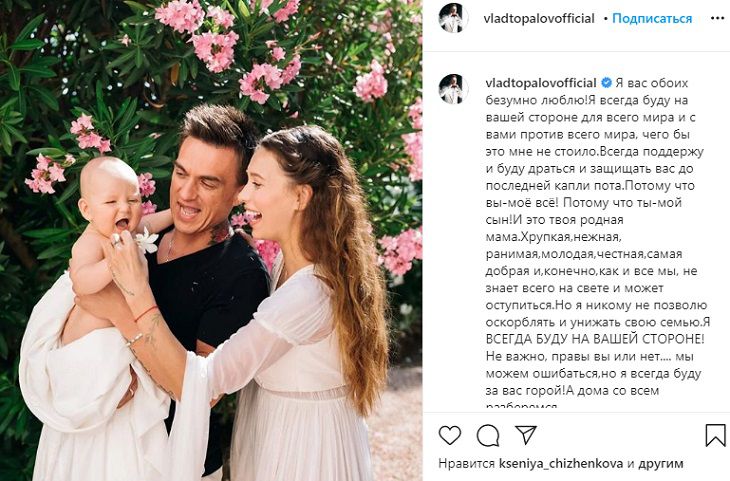Share the post with the paper plane icon
This screenshot has height=481, width=730.
point(526,435)
